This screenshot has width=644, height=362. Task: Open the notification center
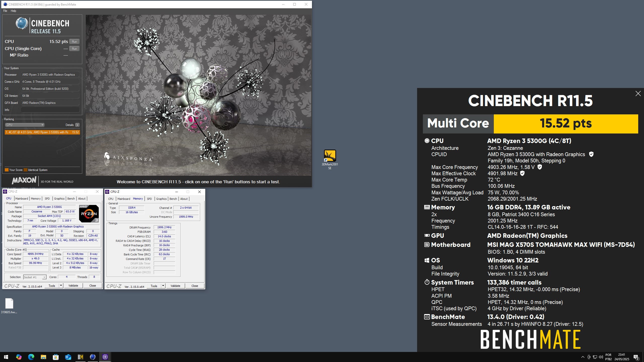[x=636, y=357]
